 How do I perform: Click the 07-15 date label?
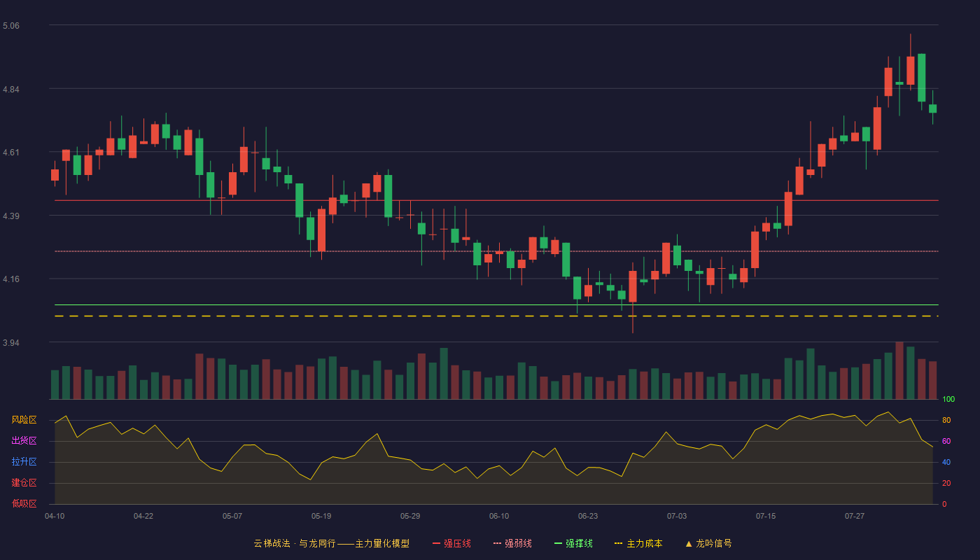(x=766, y=516)
